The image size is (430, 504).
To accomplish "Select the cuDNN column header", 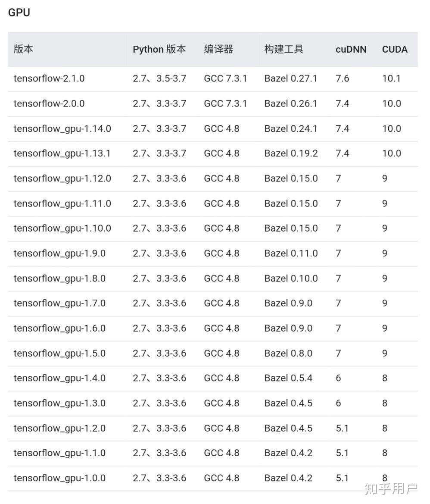I will pyautogui.click(x=351, y=50).
